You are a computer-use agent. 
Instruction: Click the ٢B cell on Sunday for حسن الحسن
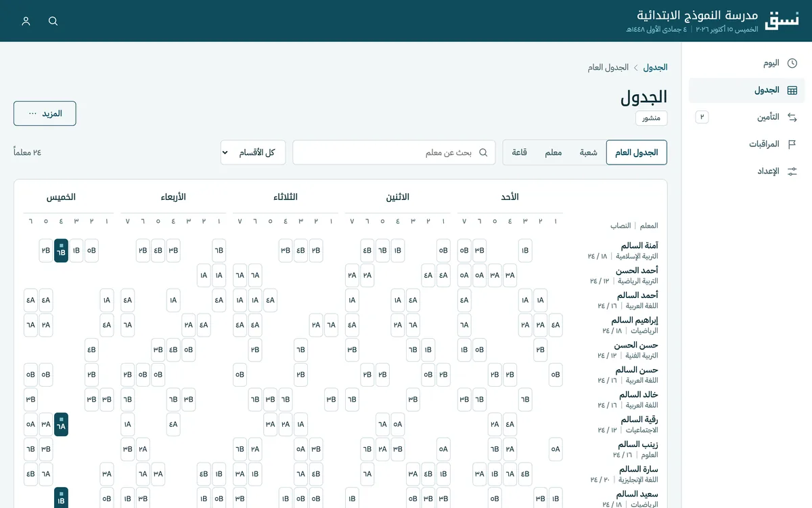tap(541, 350)
